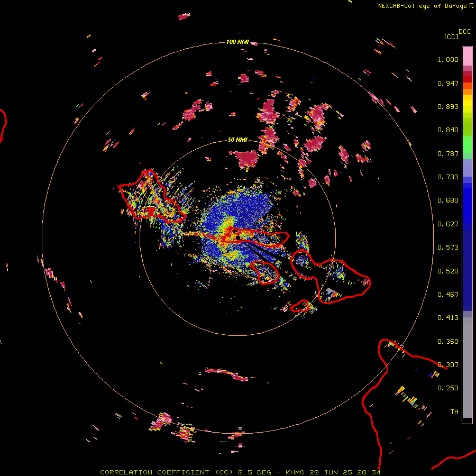476x476 pixels.
Task: Click the TH threshold label
Action: 454,412
